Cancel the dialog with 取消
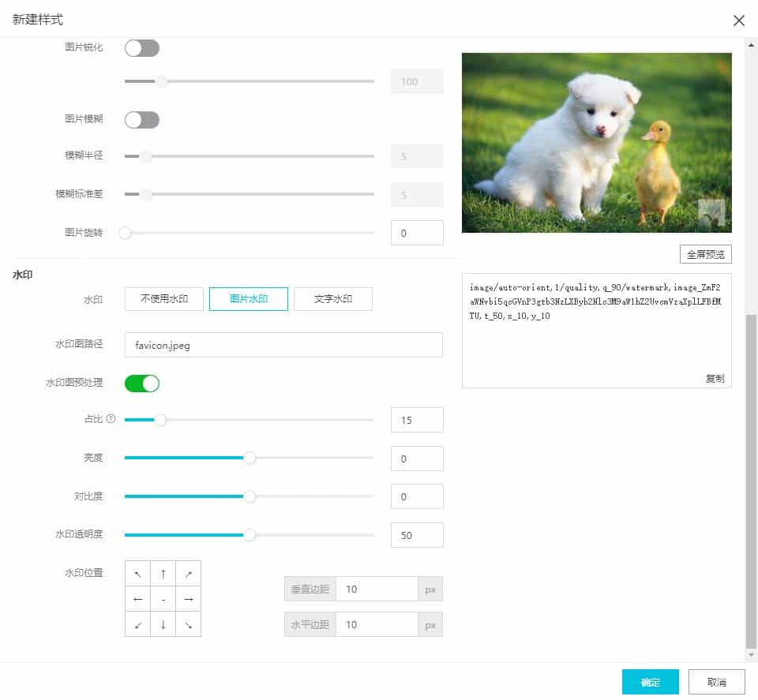 [715, 682]
